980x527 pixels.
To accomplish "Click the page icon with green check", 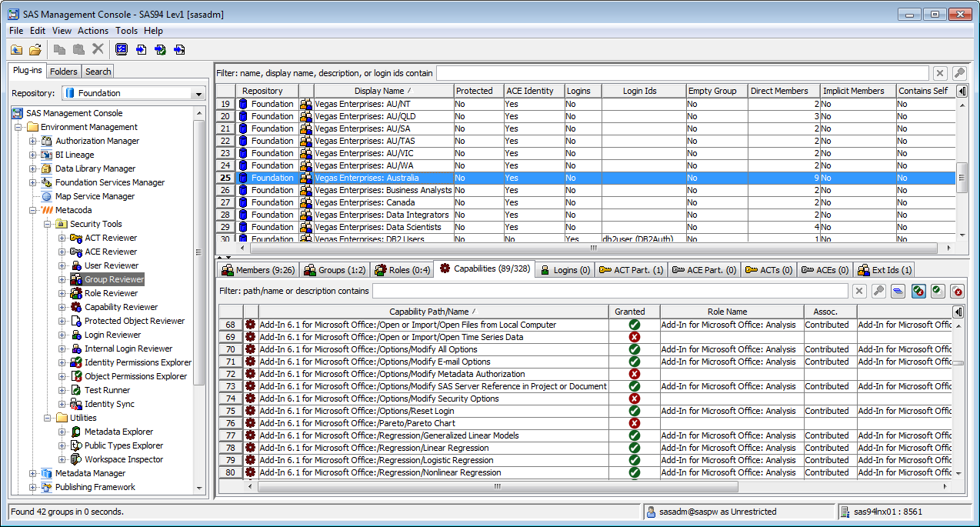I will coord(160,49).
